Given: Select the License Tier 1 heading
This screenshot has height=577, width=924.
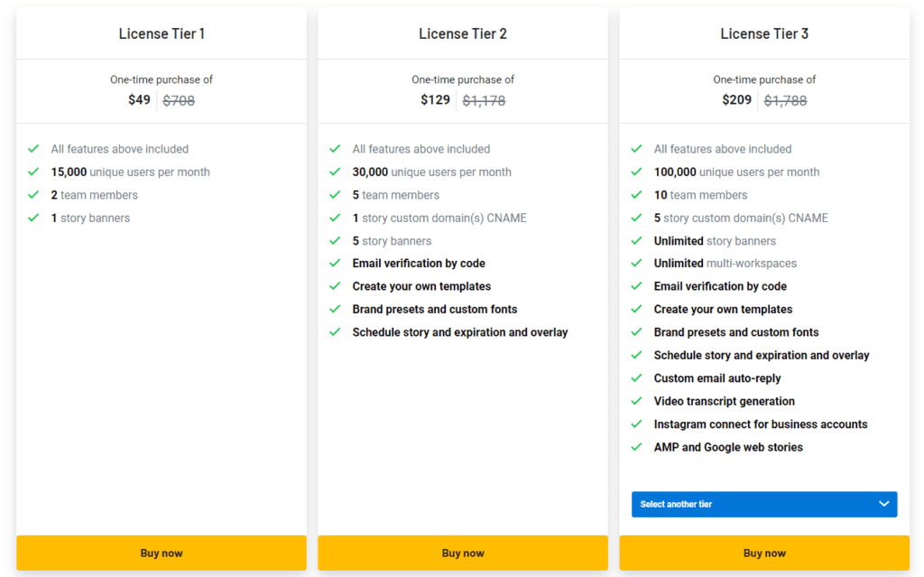Looking at the screenshot, I should (162, 33).
